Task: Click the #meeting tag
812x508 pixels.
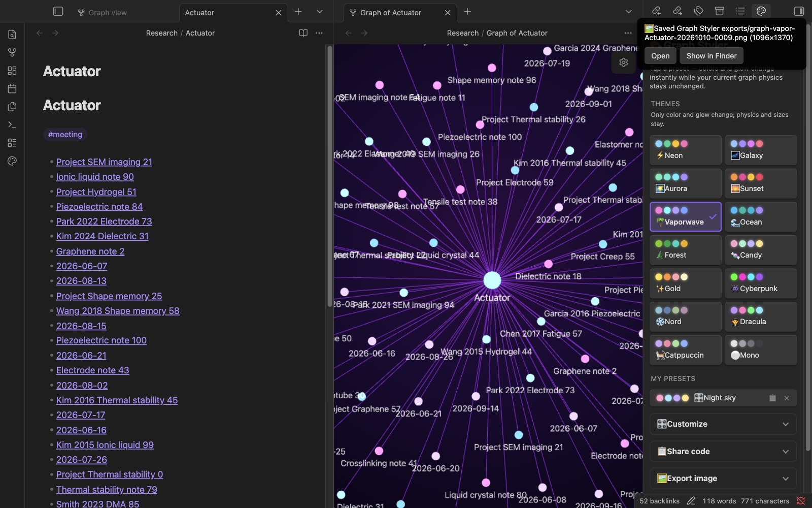Action: coord(65,135)
